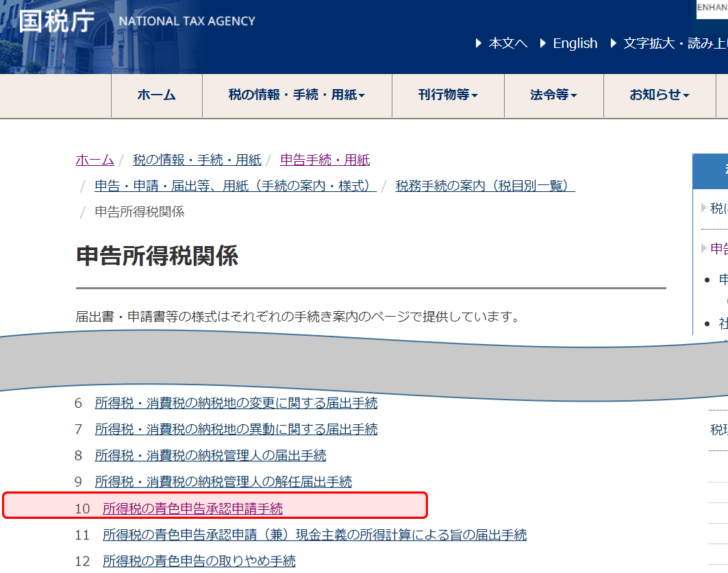Open the 法令等 dropdown menu
This screenshot has width=728, height=573.
[553, 95]
